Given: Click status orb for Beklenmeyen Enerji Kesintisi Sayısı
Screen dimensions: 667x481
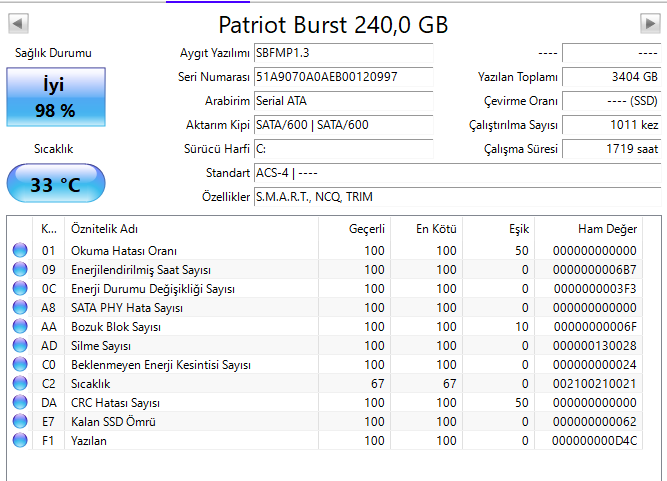Looking at the screenshot, I should pos(20,364).
